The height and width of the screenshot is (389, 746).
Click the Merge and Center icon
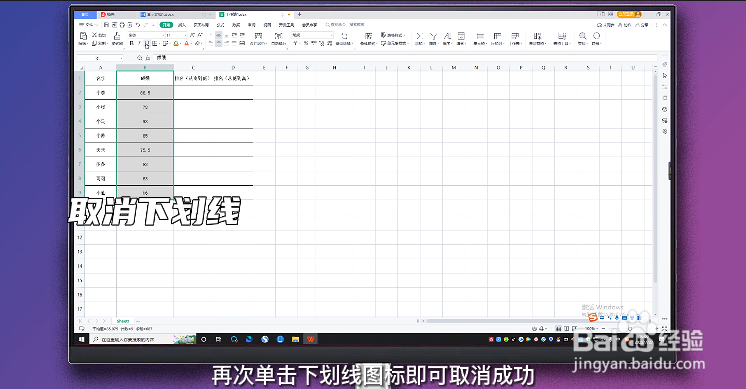tap(258, 36)
